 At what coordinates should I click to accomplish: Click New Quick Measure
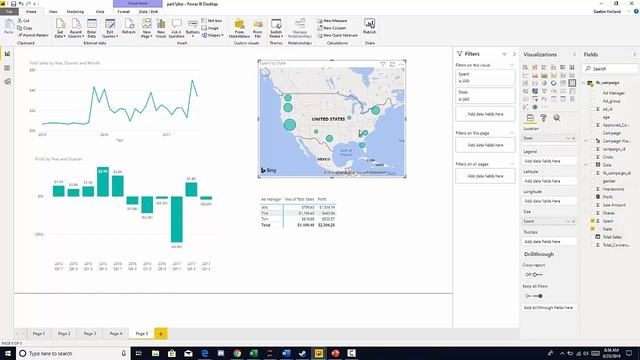click(x=338, y=36)
